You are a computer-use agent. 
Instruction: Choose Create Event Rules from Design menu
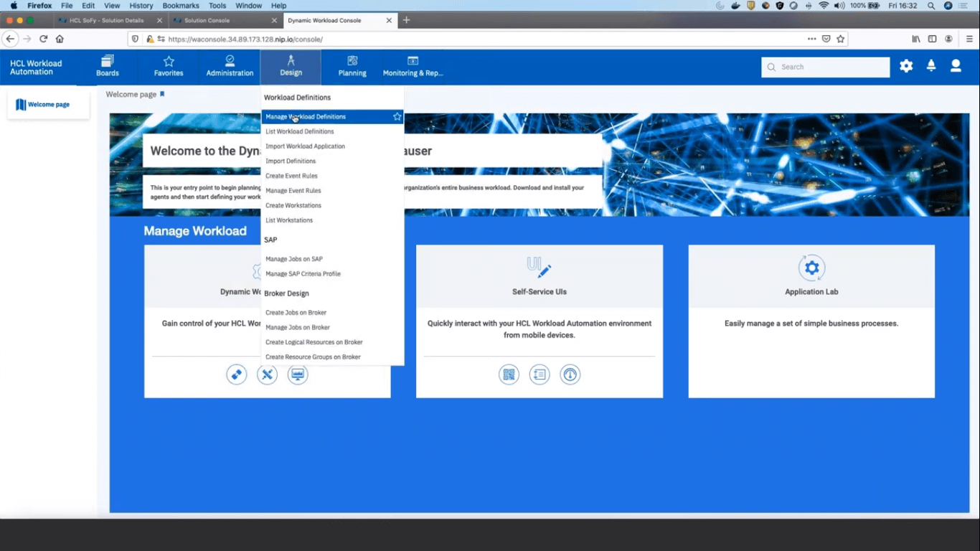coord(291,176)
